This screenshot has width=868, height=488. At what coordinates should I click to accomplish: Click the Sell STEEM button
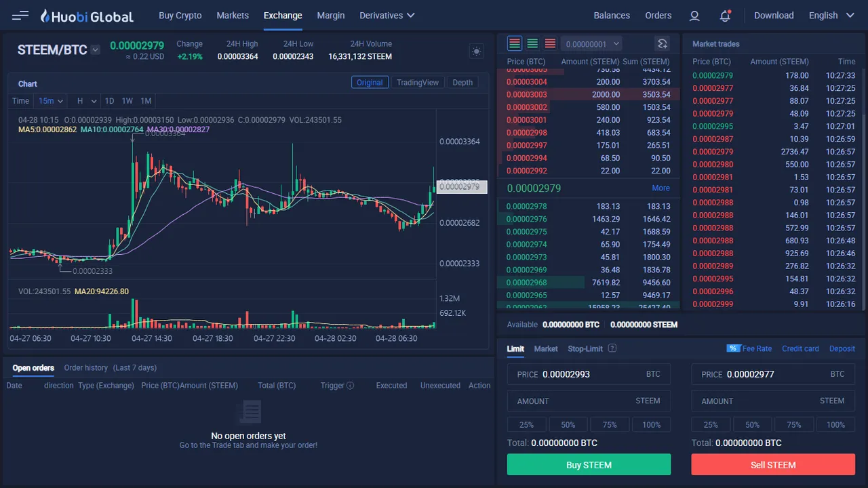[773, 465]
